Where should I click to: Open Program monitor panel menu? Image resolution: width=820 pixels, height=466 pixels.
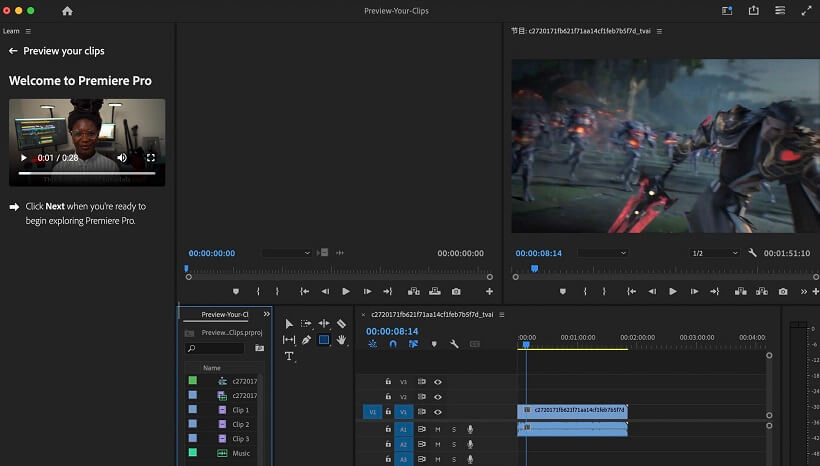coord(659,31)
